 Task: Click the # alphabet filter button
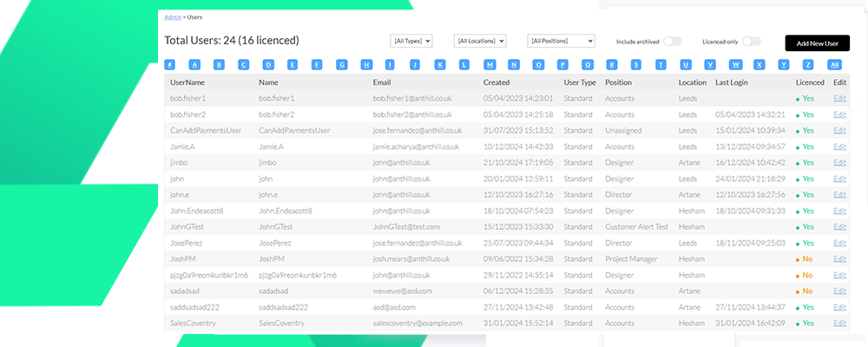click(x=170, y=65)
